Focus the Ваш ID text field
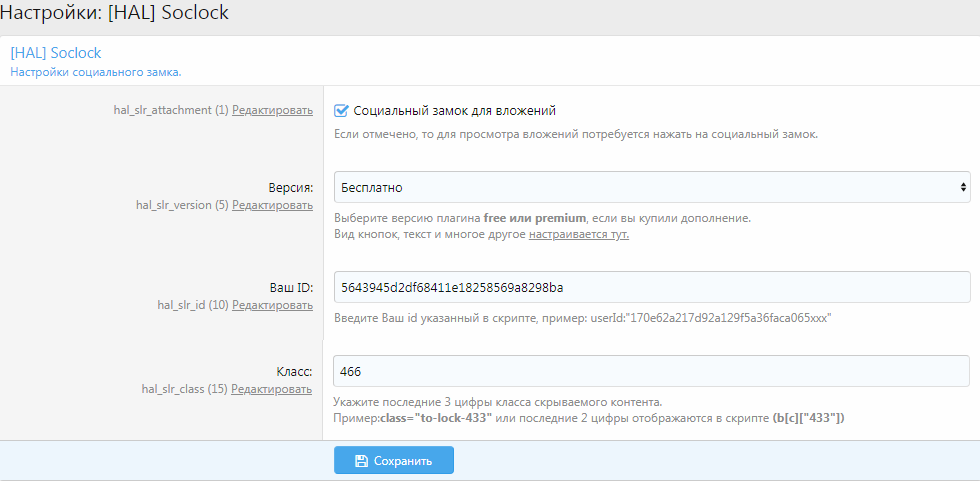Image resolution: width=980 pixels, height=481 pixels. (650, 288)
